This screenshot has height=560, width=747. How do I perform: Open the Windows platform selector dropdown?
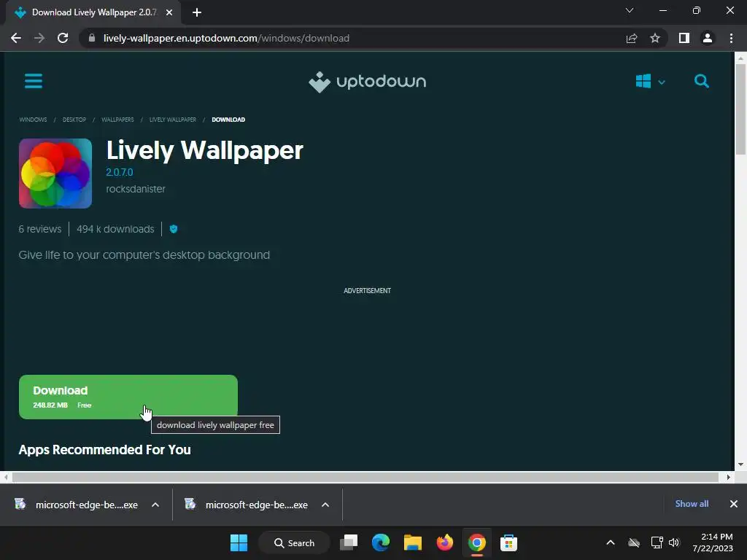coord(650,82)
